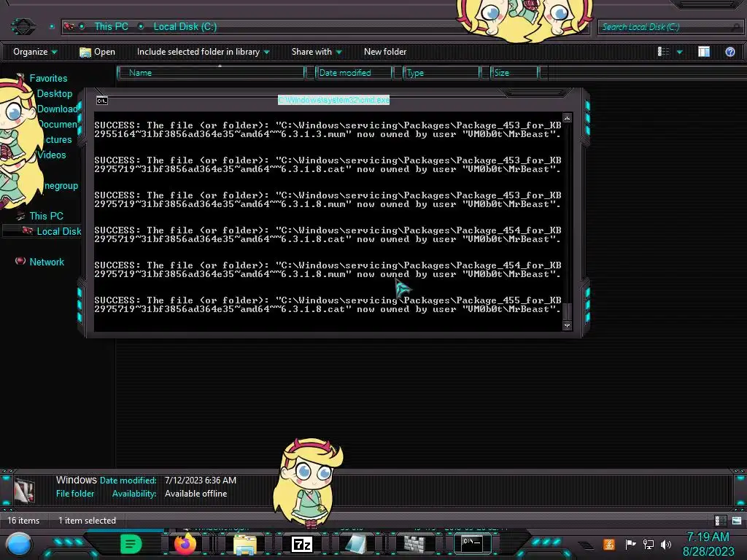Click the cmd scrollbar thumb

567,311
